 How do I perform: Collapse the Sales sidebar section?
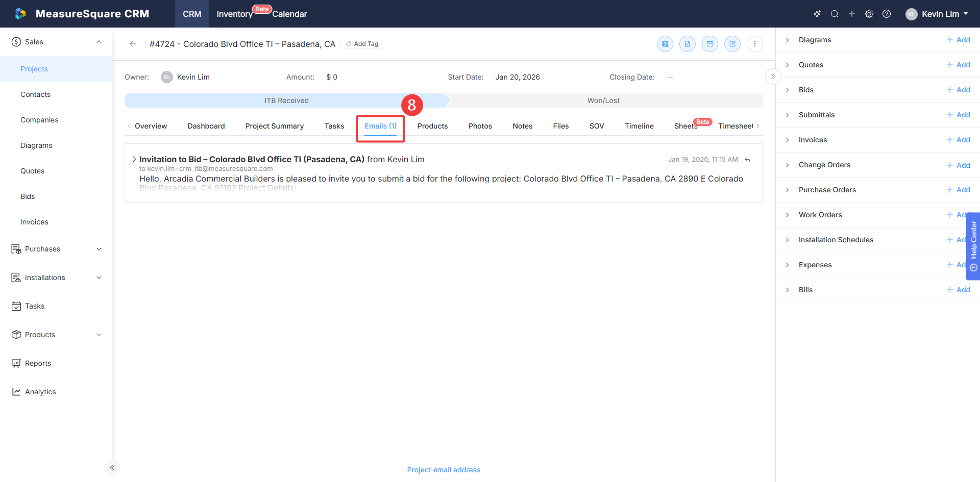[x=99, y=42]
